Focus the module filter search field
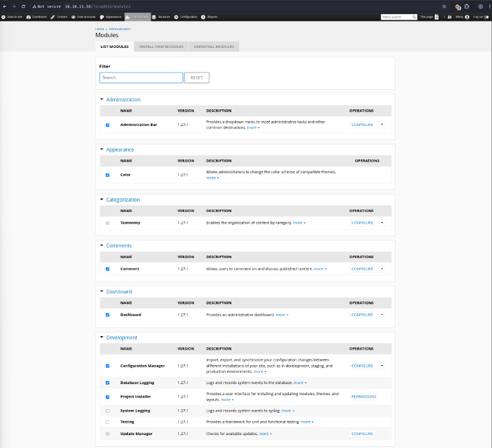Image resolution: width=492 pixels, height=448 pixels. pyautogui.click(x=141, y=78)
